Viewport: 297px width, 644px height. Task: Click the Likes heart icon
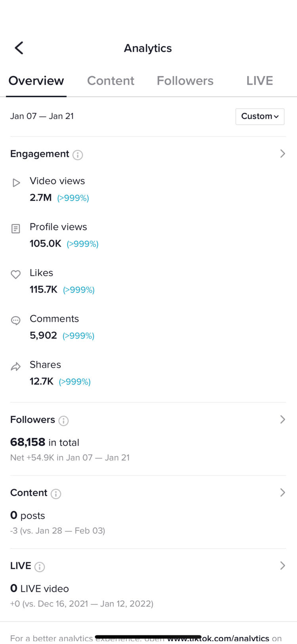click(x=16, y=275)
